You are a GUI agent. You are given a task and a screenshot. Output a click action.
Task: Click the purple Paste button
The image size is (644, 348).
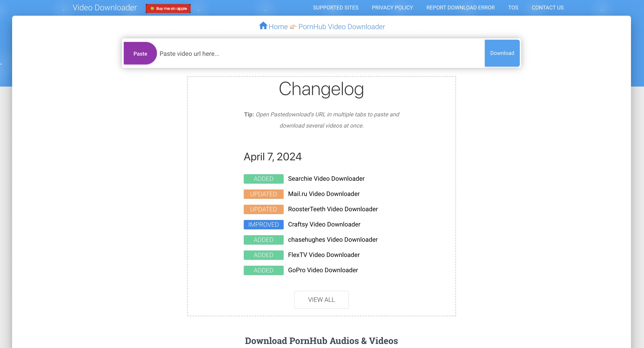click(140, 53)
